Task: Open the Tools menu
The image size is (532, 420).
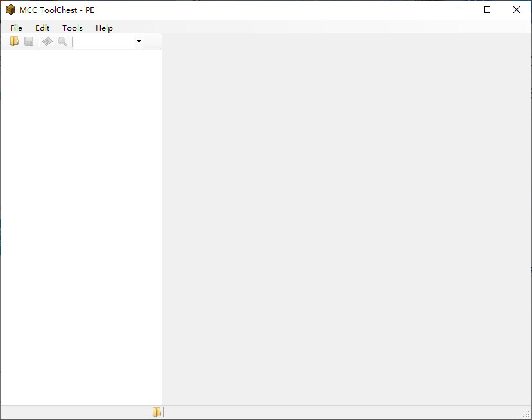Action: point(73,28)
